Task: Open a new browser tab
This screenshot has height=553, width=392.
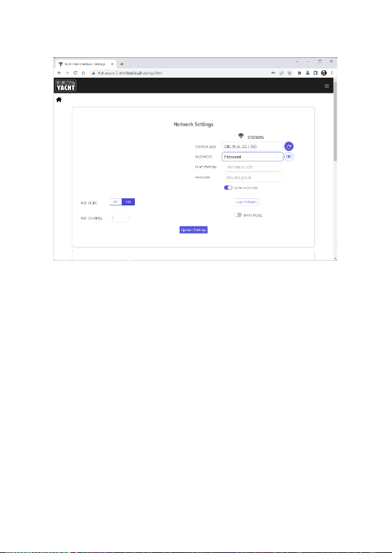Action: (122, 65)
